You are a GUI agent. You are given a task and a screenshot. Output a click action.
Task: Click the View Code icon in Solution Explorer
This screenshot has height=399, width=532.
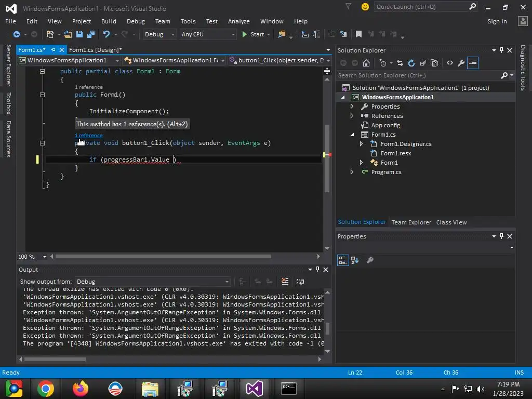pos(450,63)
